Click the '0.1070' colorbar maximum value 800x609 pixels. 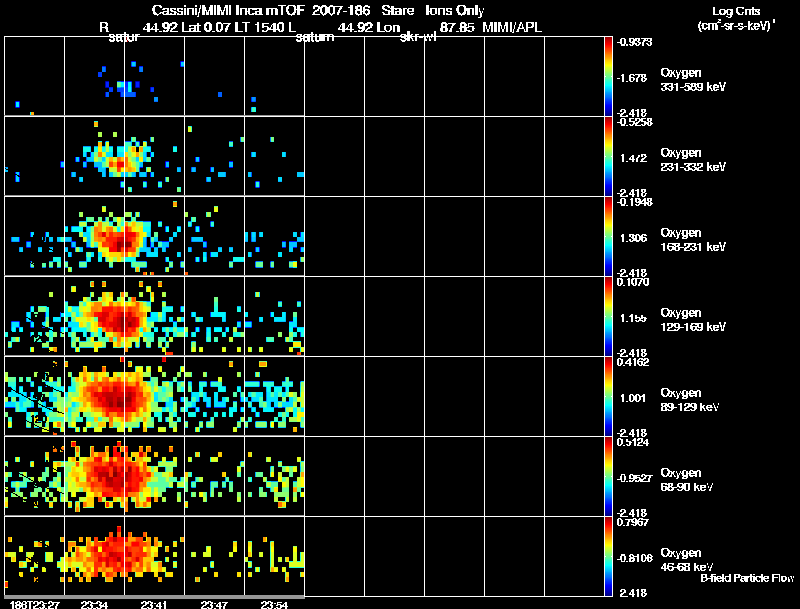[633, 282]
